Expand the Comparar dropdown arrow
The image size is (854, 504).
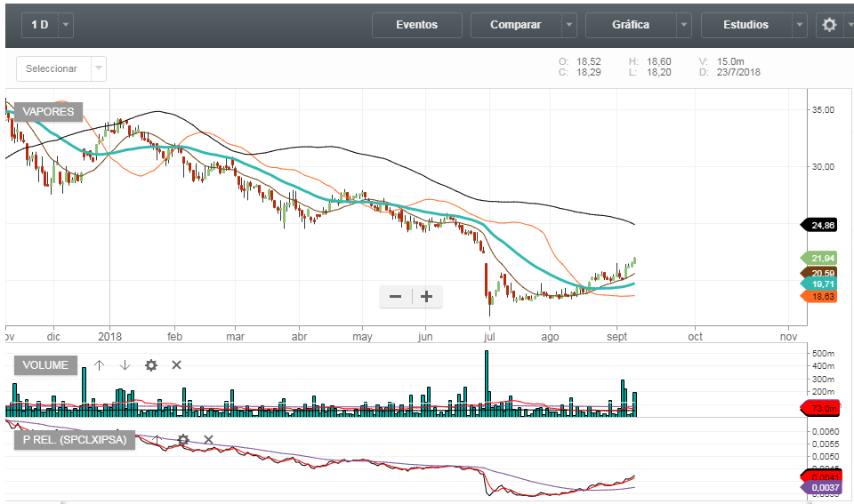tap(569, 25)
